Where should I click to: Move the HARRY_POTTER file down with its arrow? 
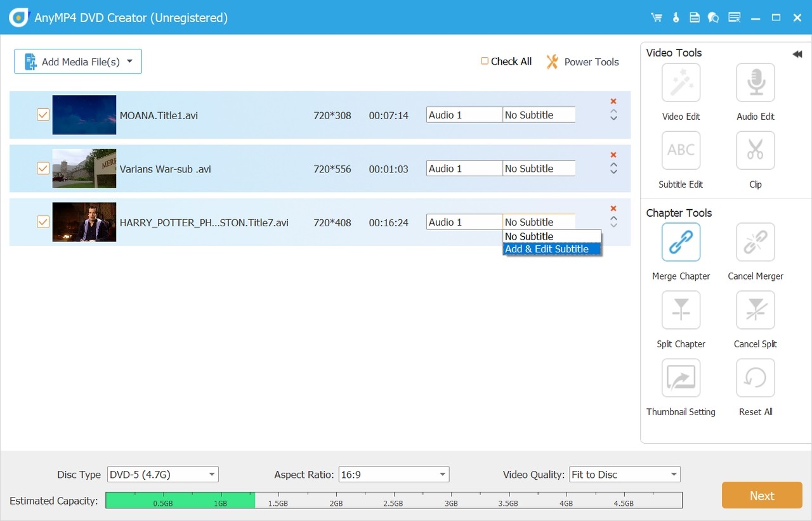613,225
